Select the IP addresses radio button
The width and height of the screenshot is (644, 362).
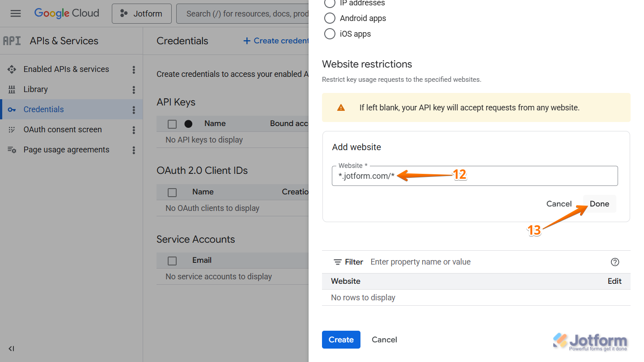330,3
